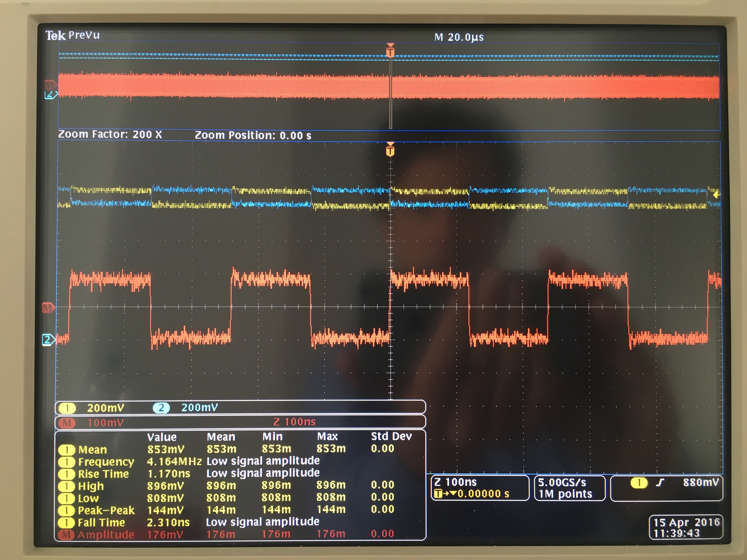Click the red Z 100ns zoom readout

(294, 422)
